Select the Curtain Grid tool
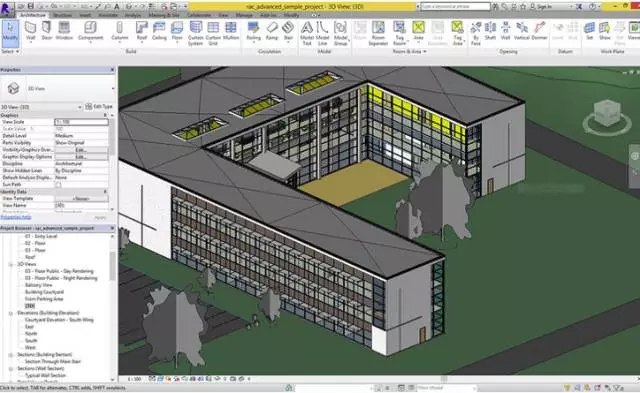This screenshot has height=393, width=640. click(213, 33)
